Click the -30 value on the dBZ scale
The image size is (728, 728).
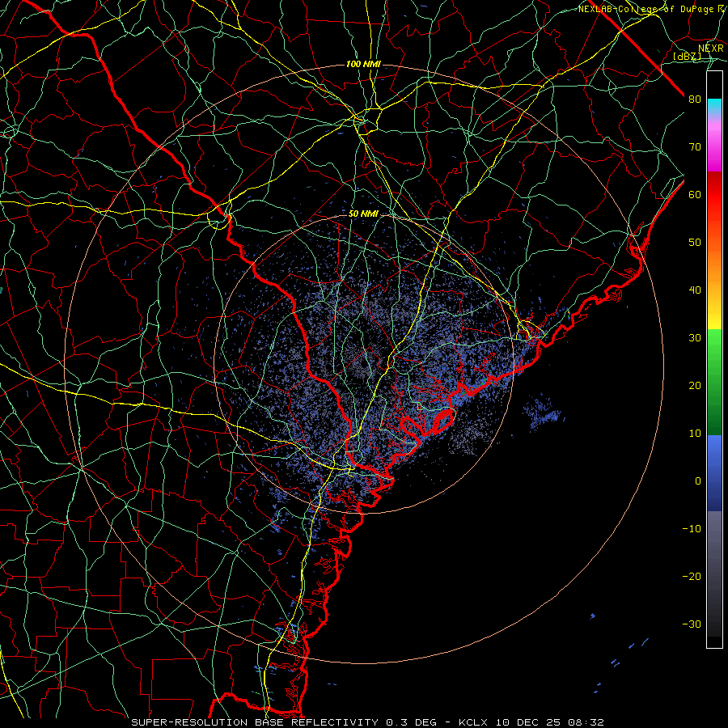pyautogui.click(x=692, y=624)
